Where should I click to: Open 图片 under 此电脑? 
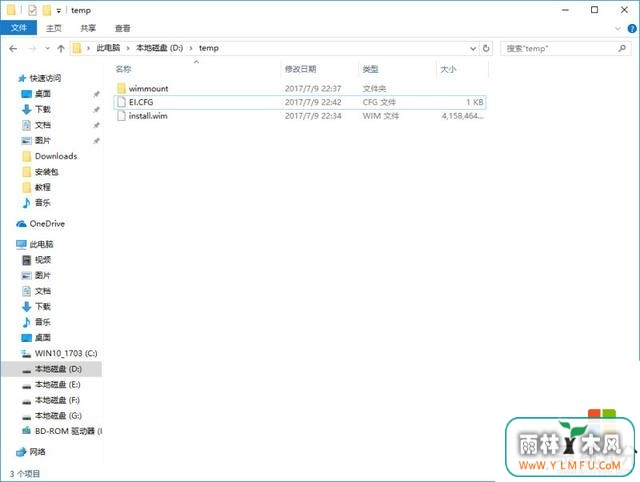(x=42, y=275)
